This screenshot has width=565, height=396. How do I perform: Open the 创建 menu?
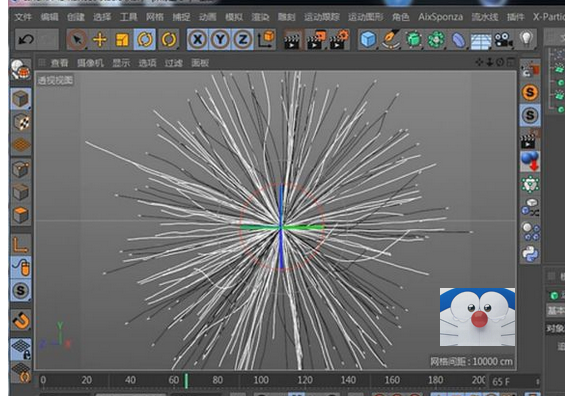coord(76,17)
